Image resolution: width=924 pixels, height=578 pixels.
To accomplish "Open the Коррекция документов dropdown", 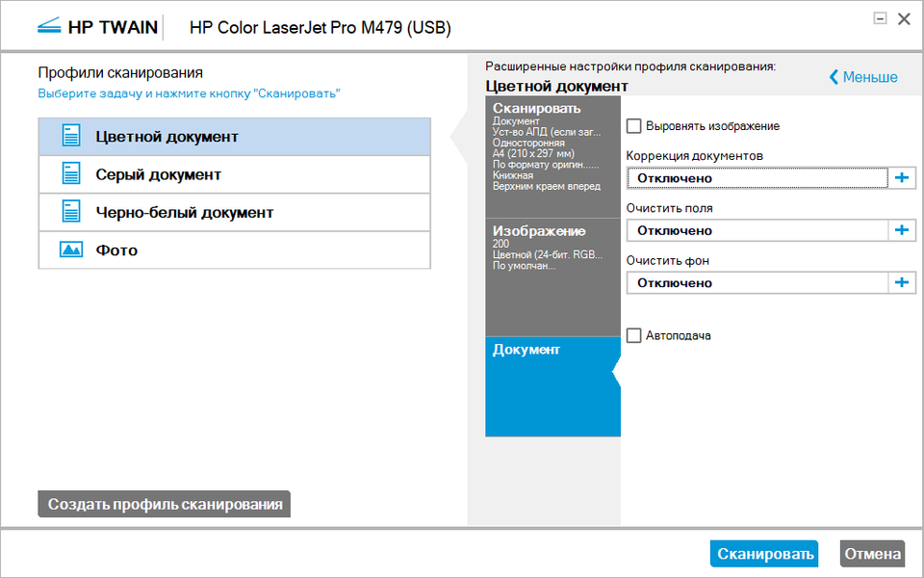I will (757, 178).
